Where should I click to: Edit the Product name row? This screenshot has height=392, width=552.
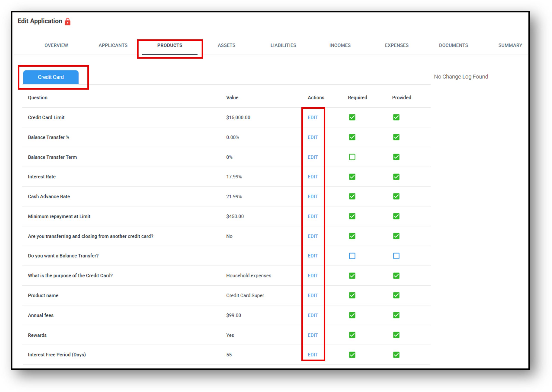pos(312,296)
